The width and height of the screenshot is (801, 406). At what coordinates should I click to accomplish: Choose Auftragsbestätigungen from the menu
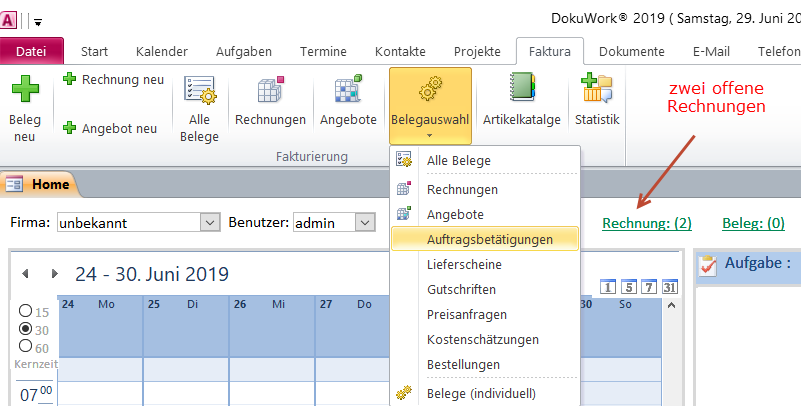[x=488, y=239]
